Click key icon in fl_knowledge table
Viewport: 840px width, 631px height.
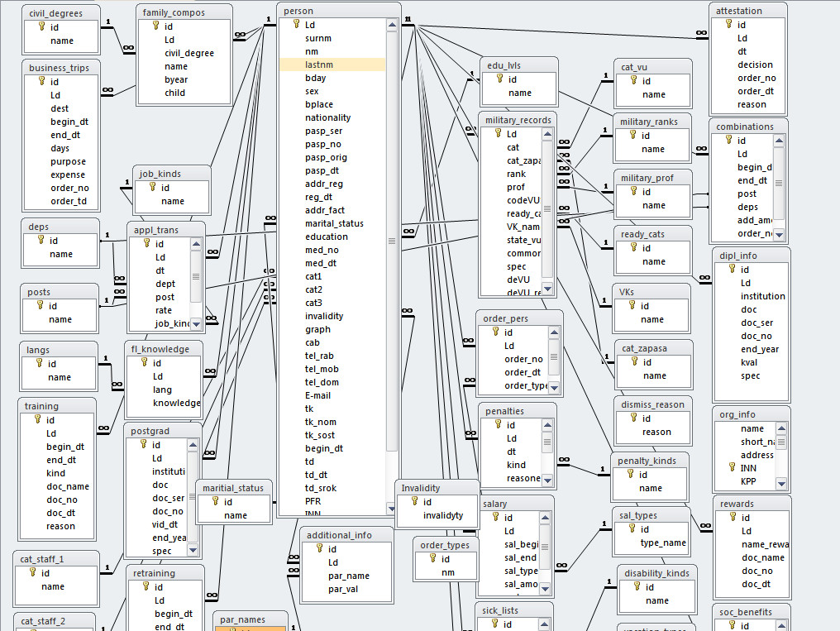[x=145, y=362]
